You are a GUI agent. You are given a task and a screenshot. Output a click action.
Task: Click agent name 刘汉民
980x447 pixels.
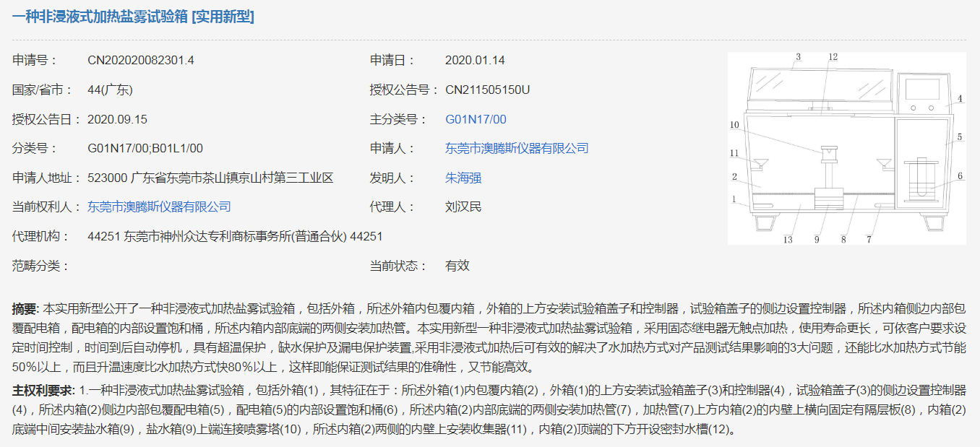coord(463,207)
